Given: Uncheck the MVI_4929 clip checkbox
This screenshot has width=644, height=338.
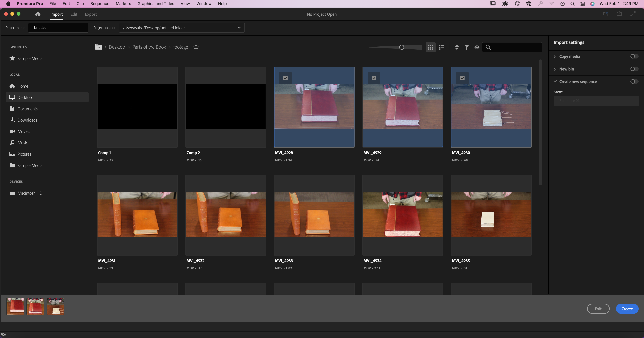Looking at the screenshot, I should click(x=374, y=78).
